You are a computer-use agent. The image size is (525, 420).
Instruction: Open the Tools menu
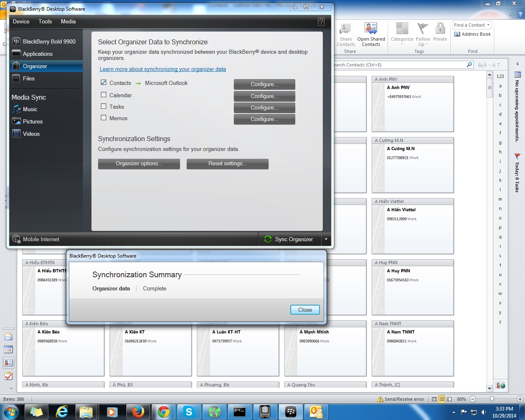(45, 21)
